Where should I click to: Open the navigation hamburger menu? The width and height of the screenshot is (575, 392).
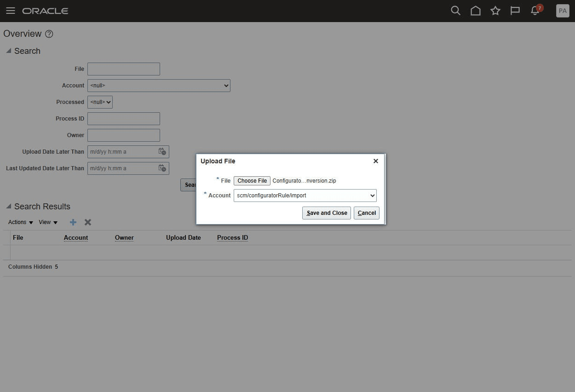10,11
